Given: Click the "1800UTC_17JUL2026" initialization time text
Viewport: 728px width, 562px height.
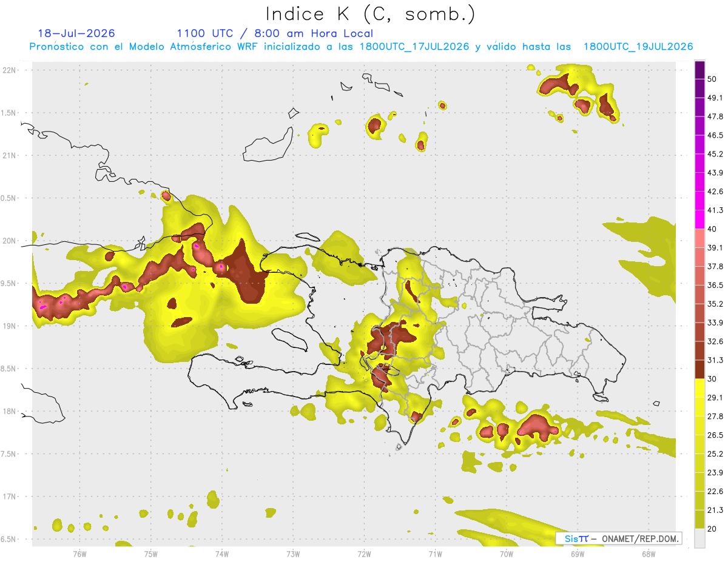Looking at the screenshot, I should (414, 47).
